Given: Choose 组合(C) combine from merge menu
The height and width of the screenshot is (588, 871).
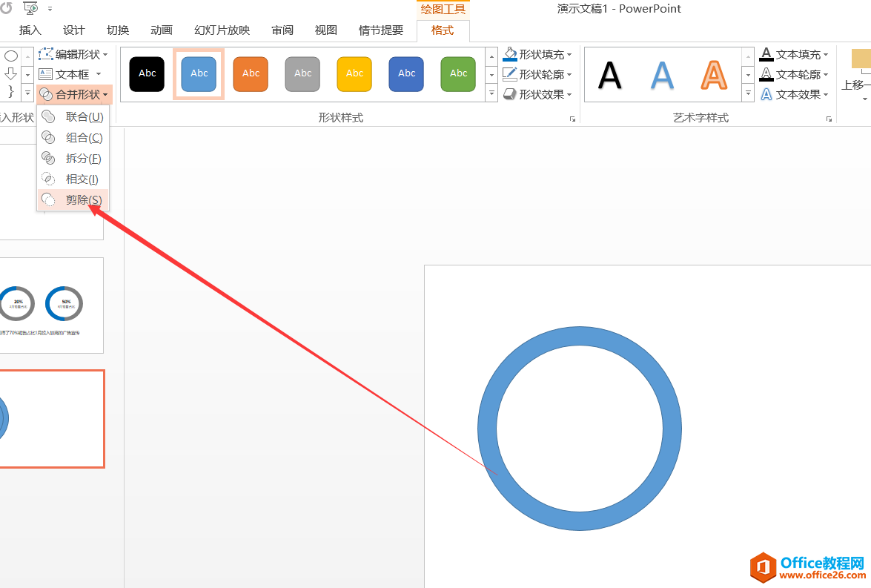Looking at the screenshot, I should (x=73, y=137).
